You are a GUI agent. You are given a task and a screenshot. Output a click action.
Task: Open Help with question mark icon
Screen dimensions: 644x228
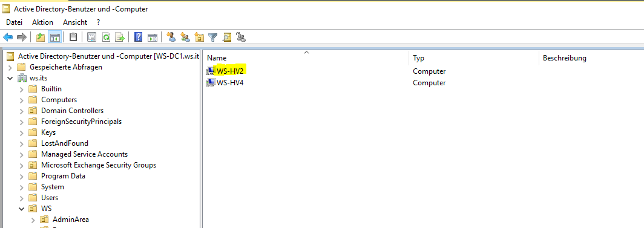pyautogui.click(x=139, y=37)
